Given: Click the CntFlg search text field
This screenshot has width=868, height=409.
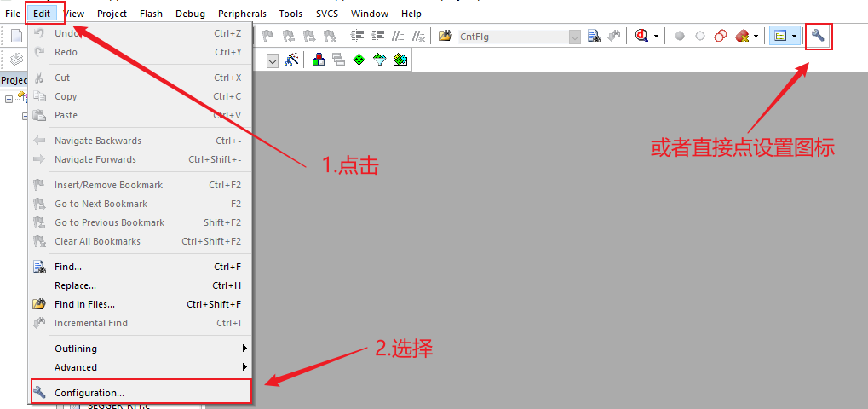Looking at the screenshot, I should pyautogui.click(x=513, y=37).
